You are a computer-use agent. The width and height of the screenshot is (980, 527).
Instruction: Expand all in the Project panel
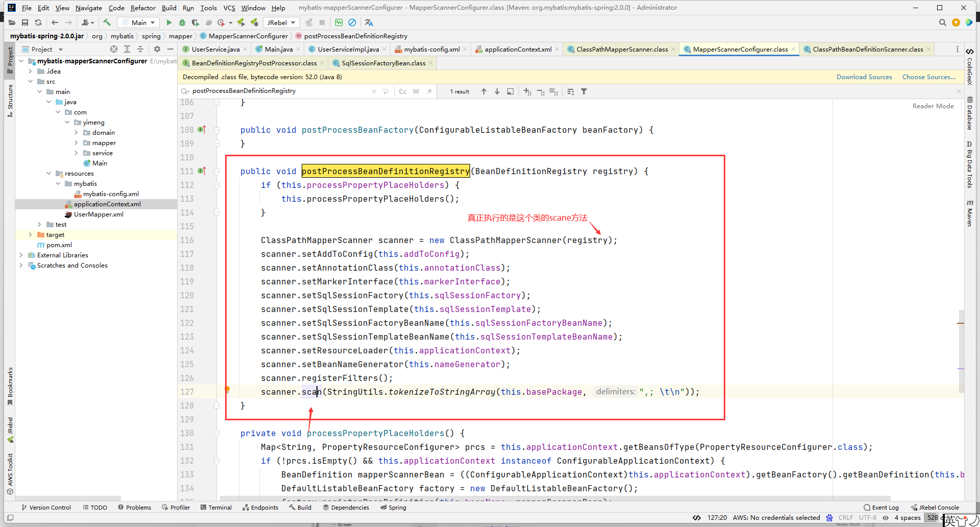pyautogui.click(x=127, y=49)
